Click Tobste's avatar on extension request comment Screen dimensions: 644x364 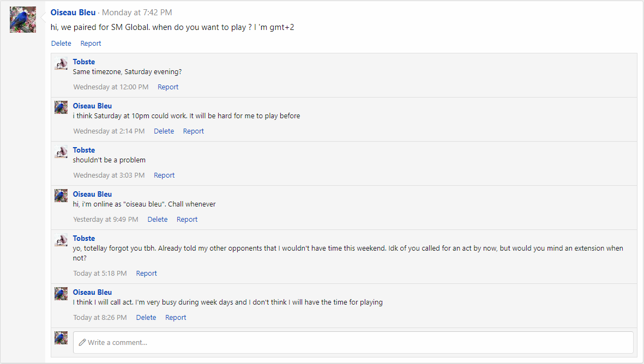[x=61, y=240]
